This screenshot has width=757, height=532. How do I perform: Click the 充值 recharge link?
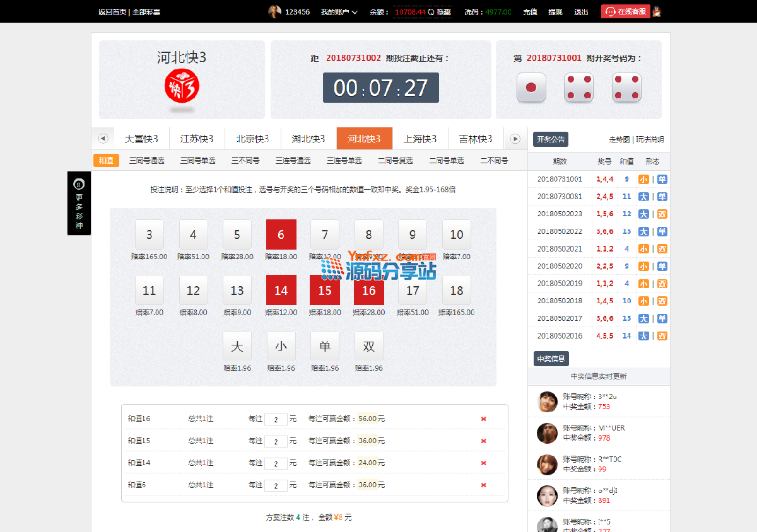tap(530, 12)
